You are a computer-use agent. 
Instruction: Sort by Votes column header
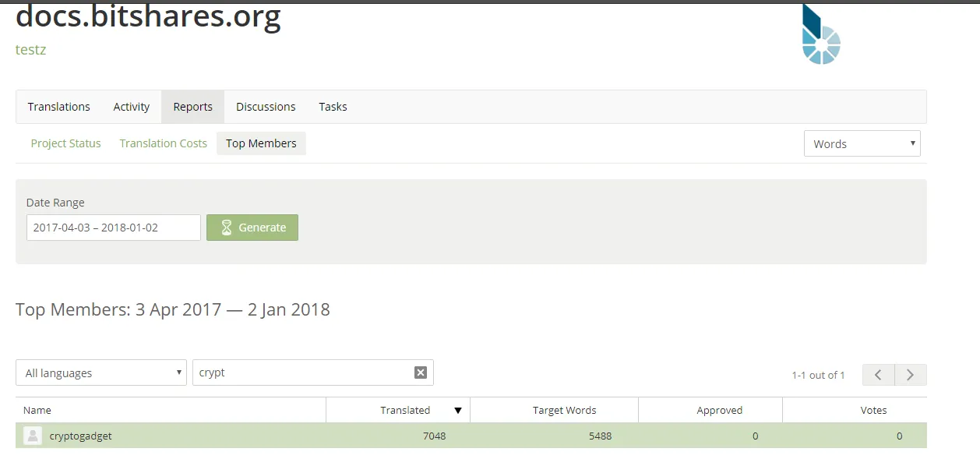(874, 410)
